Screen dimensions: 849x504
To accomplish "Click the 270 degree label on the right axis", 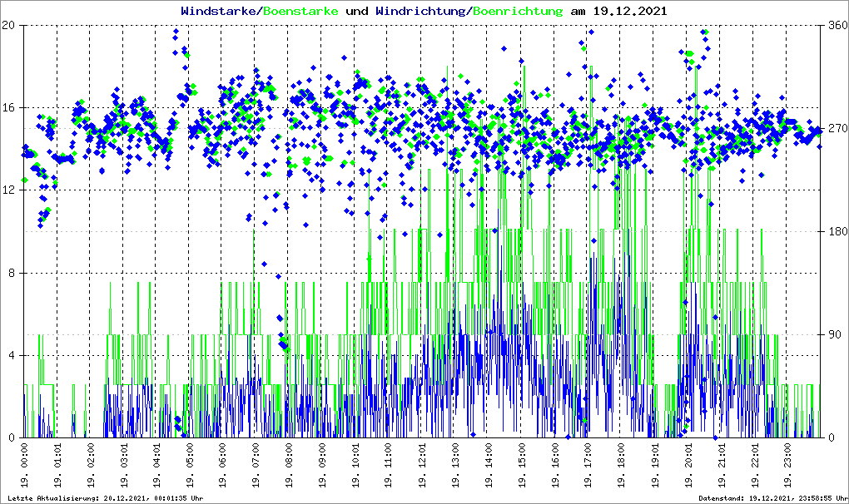I will pos(836,128).
